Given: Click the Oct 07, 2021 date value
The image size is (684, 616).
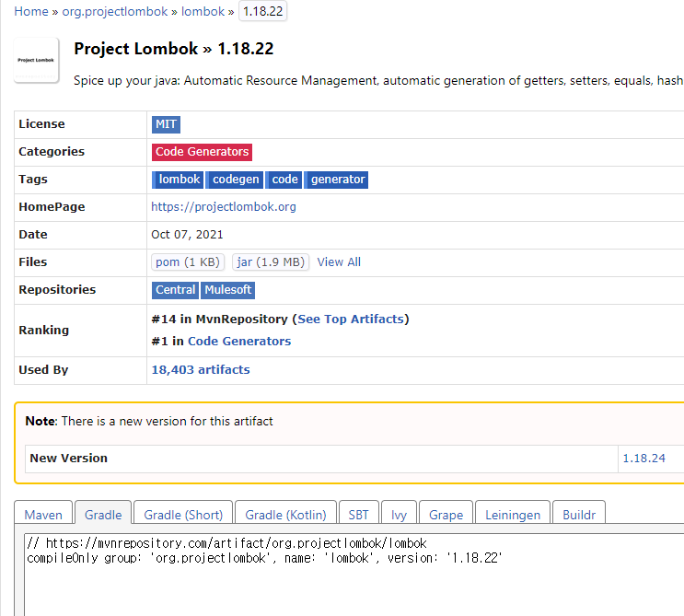Looking at the screenshot, I should pos(187,235).
